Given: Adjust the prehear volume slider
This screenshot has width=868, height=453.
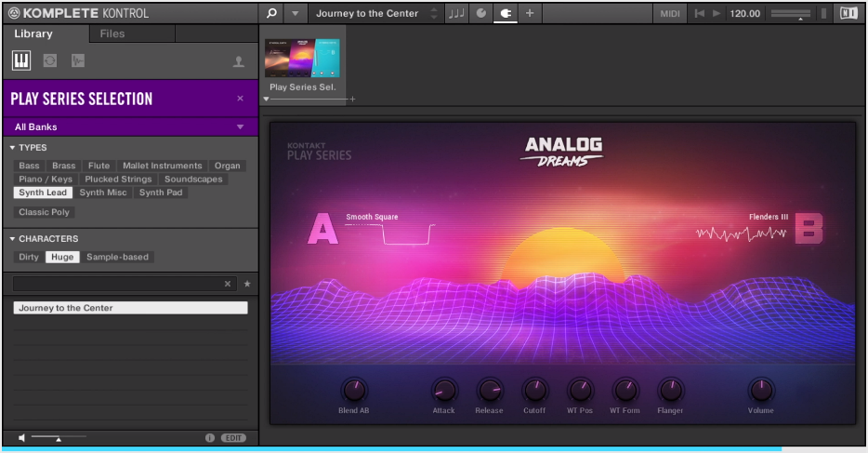Looking at the screenshot, I should (x=59, y=437).
